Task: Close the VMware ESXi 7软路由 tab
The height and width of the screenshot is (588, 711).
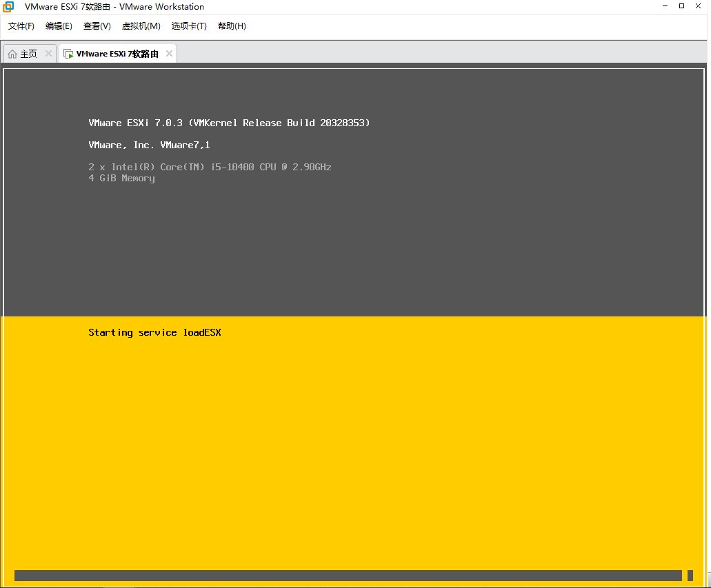Action: tap(169, 54)
